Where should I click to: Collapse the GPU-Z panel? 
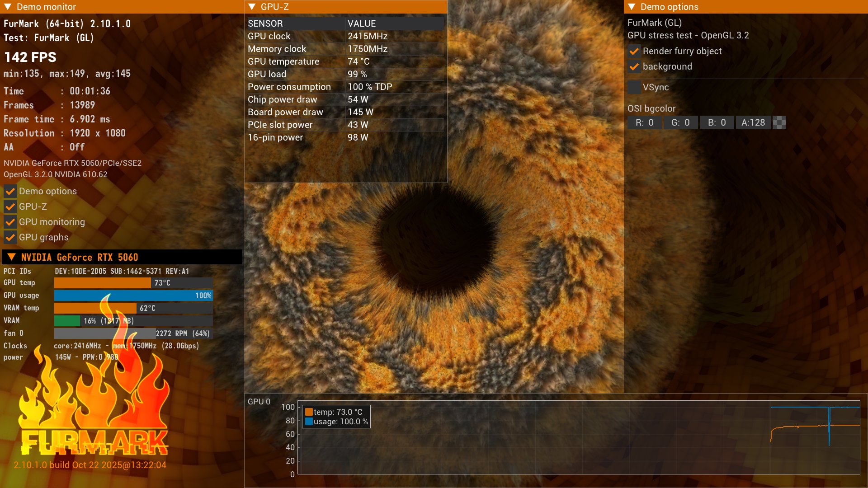(x=252, y=7)
